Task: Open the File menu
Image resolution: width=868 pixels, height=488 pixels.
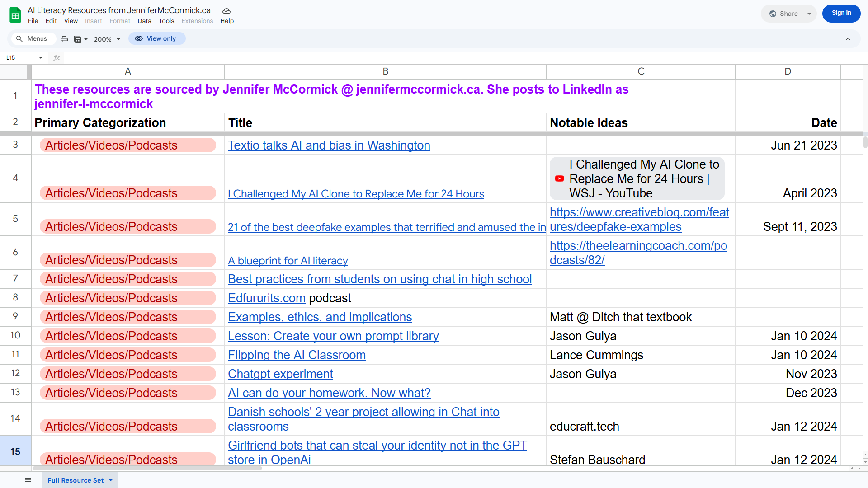Action: point(33,21)
